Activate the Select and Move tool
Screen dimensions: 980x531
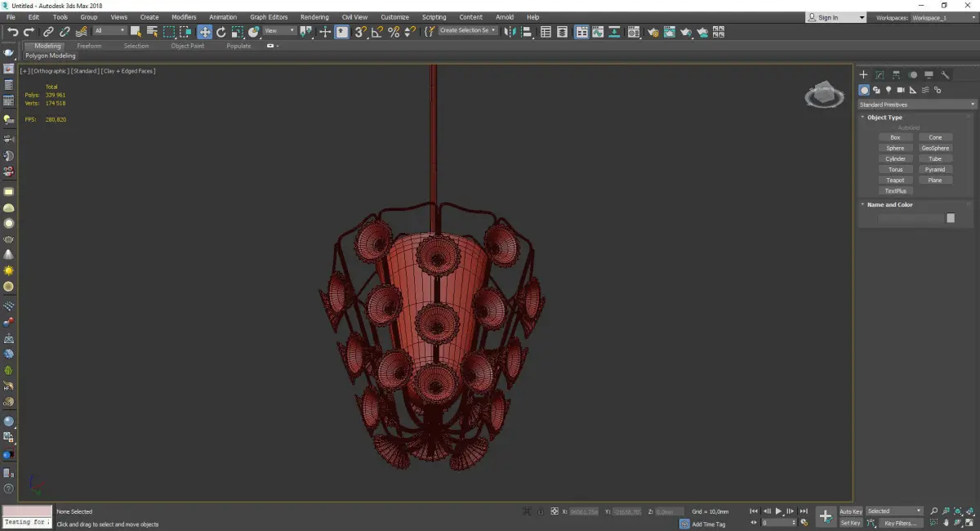click(204, 32)
